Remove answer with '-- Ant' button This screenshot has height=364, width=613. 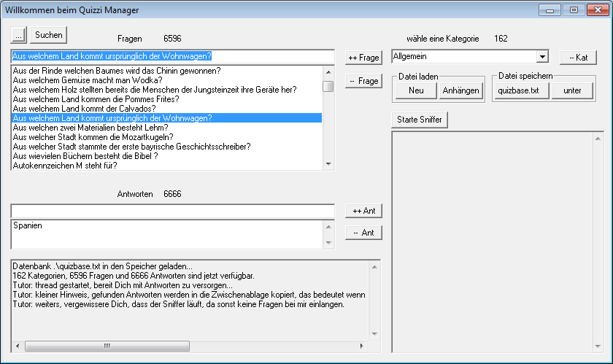click(363, 233)
